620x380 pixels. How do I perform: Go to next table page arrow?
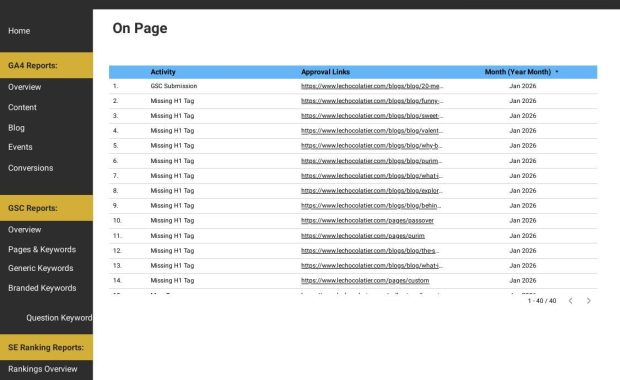click(x=588, y=301)
